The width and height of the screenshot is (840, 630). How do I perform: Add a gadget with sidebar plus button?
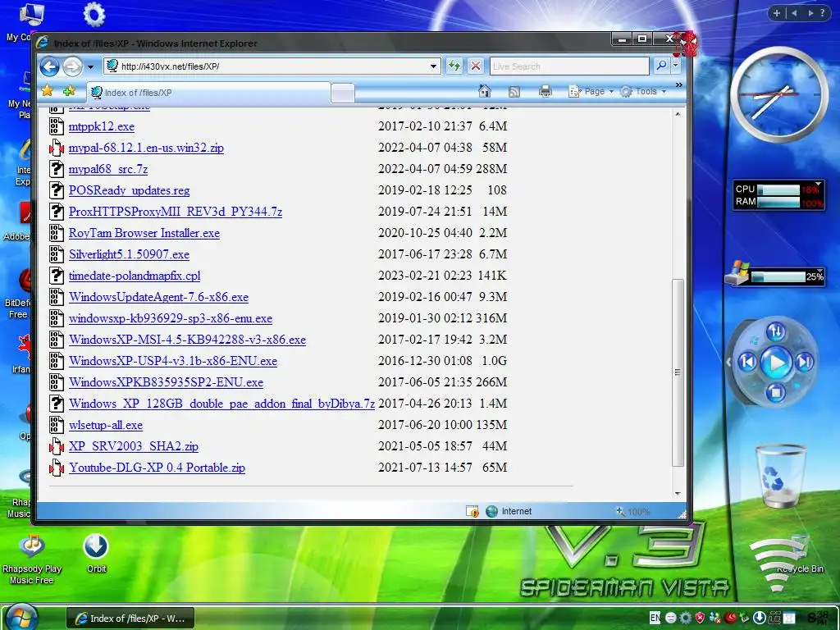pyautogui.click(x=777, y=13)
